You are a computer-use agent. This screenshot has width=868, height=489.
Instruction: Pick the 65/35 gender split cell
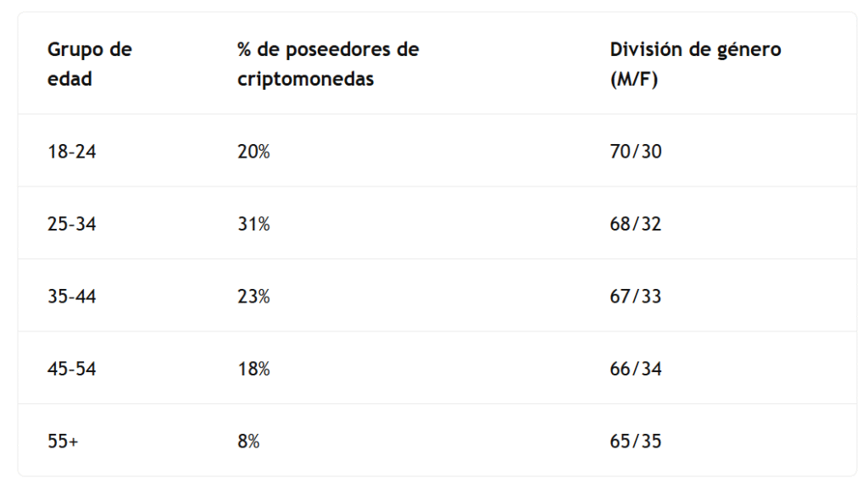pyautogui.click(x=636, y=442)
